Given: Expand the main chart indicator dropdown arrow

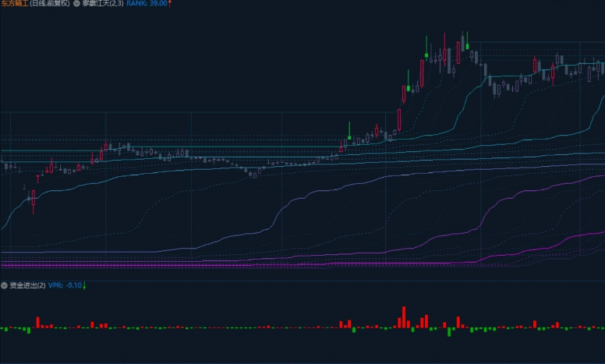Looking at the screenshot, I should (x=76, y=3).
